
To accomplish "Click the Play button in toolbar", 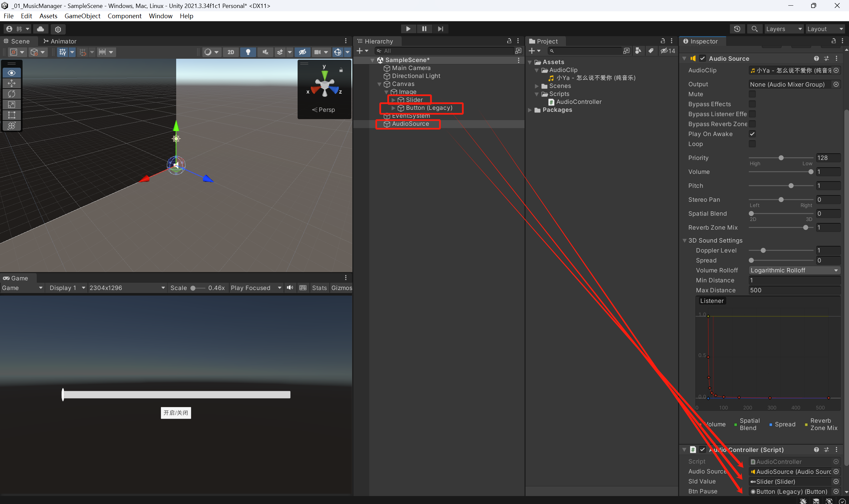I will (x=408, y=29).
